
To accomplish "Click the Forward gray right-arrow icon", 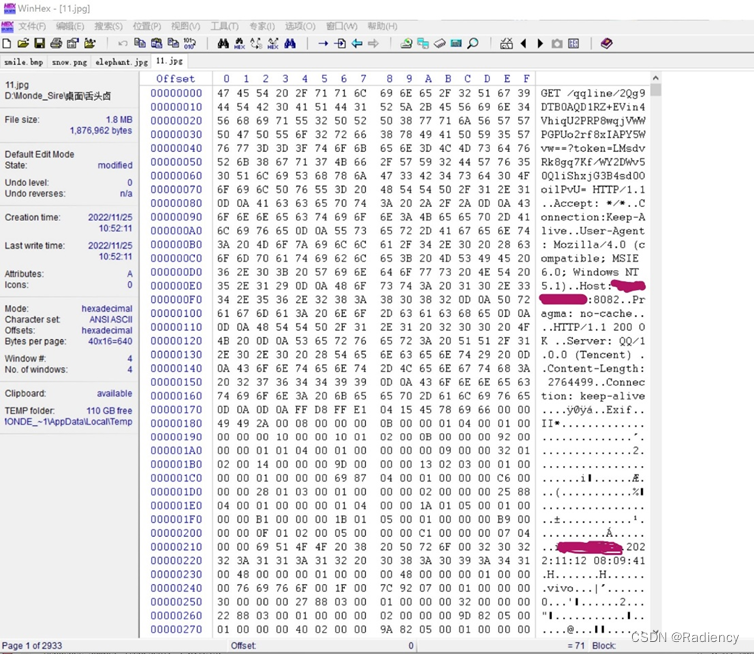I will click(373, 44).
